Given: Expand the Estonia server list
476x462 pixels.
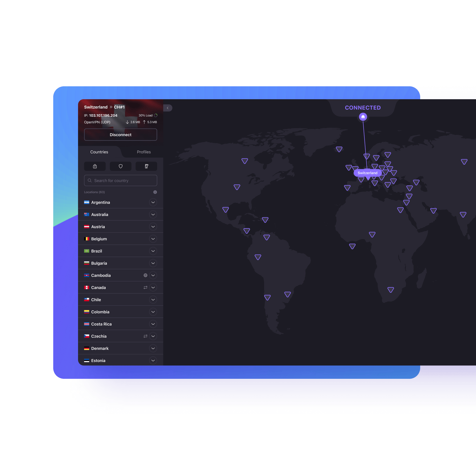Looking at the screenshot, I should coord(153,360).
